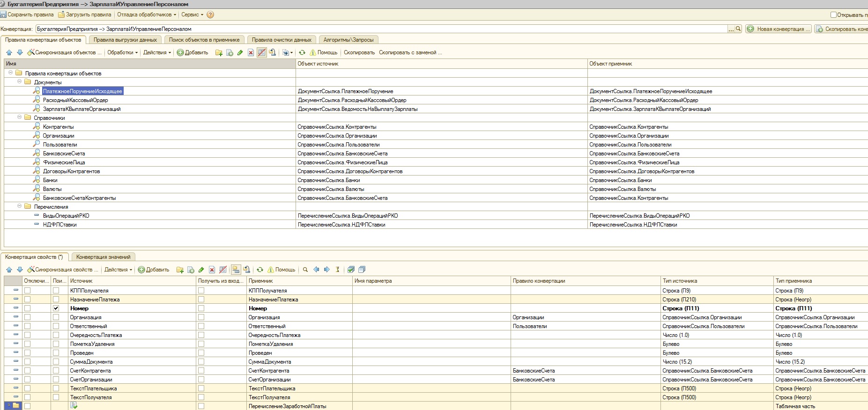Delete property in properties toolbar
The height and width of the screenshot is (410, 868).
point(212,270)
